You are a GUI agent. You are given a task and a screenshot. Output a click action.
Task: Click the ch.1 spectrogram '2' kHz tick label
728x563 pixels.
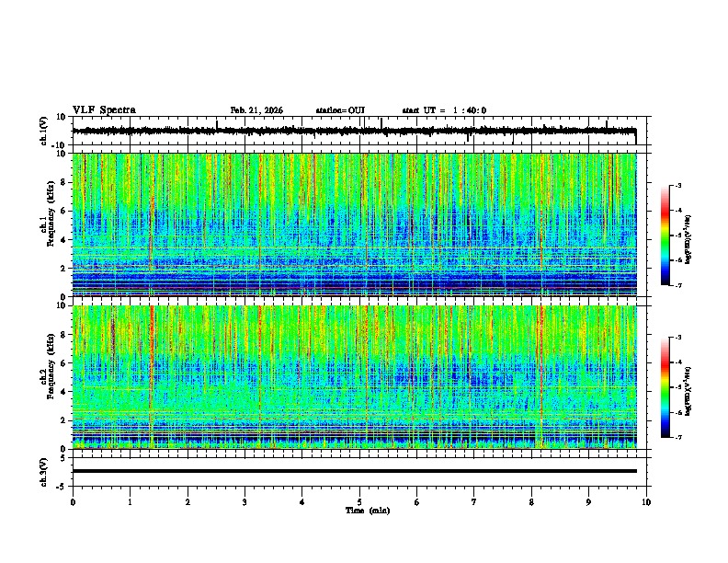click(64, 269)
